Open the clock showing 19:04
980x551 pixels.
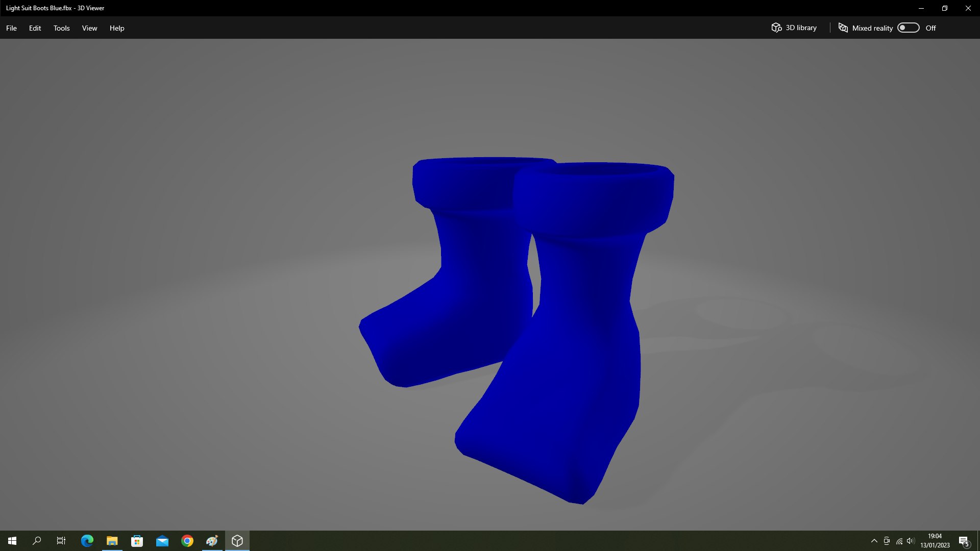point(935,541)
